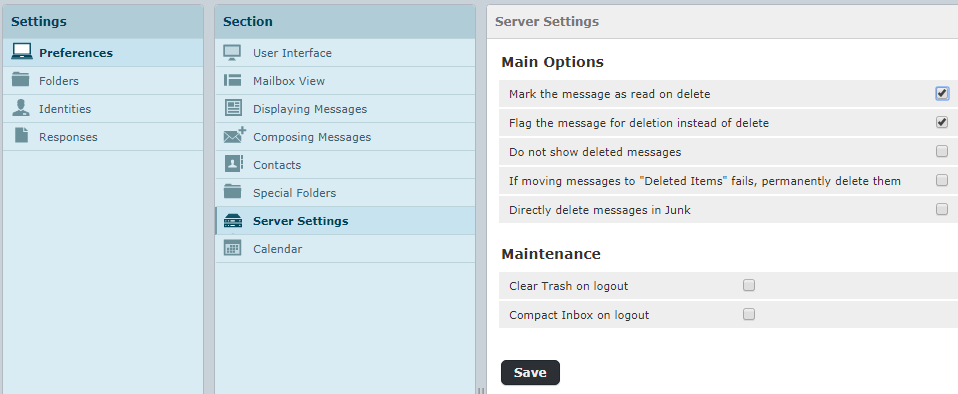Click the Identities person icon

(21, 108)
